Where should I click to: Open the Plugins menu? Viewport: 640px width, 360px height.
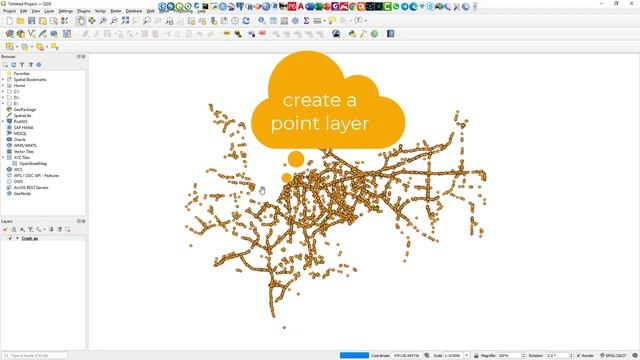[x=84, y=11]
